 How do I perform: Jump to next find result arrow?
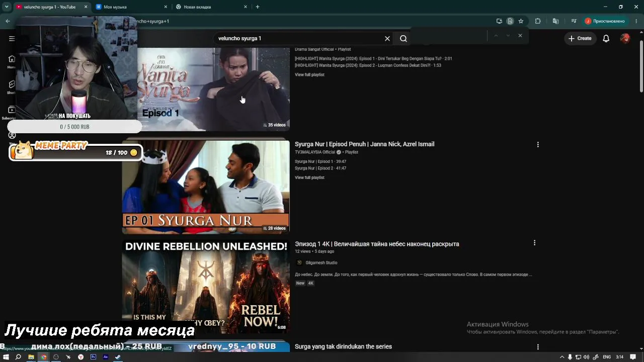(x=508, y=36)
